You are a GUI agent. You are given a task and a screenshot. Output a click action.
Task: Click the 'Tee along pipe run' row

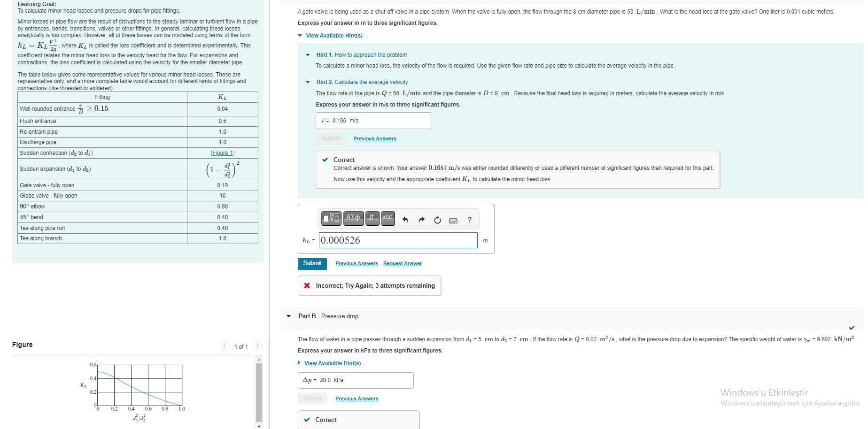tap(138, 228)
